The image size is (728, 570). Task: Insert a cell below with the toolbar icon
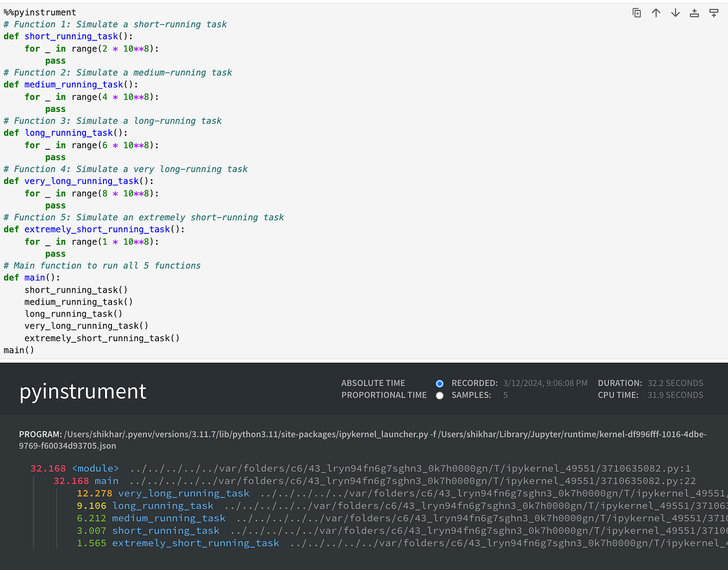[x=714, y=13]
